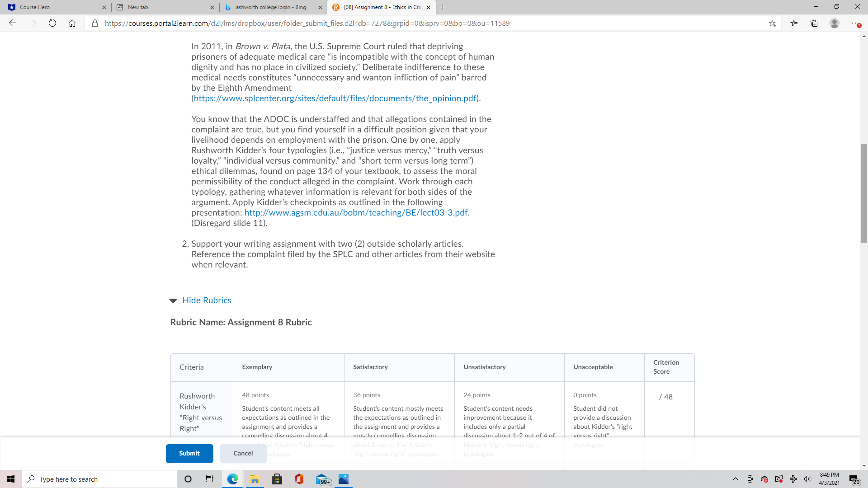Switch to ashworth college login Bing tab
Image resolution: width=868 pixels, height=488 pixels.
(274, 7)
